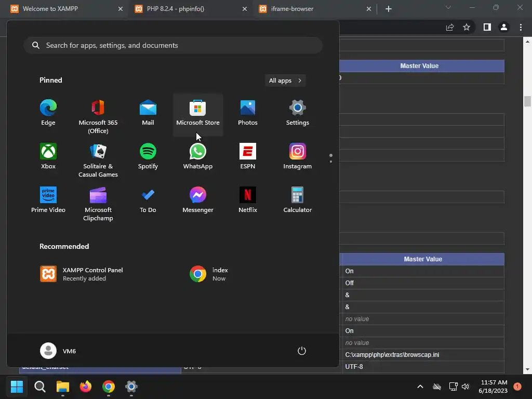Open the Calculator app

point(298,200)
